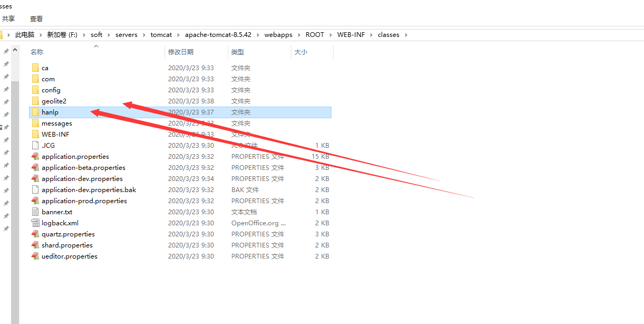This screenshot has width=644, height=324.
Task: Open the 共享 ribbon tab
Action: pos(8,18)
